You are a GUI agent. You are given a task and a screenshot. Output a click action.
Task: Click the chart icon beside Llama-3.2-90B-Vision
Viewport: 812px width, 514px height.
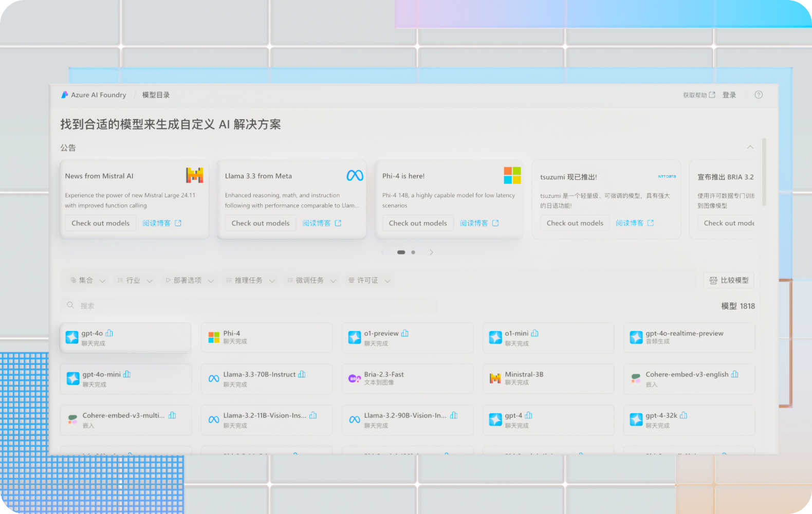pos(454,415)
